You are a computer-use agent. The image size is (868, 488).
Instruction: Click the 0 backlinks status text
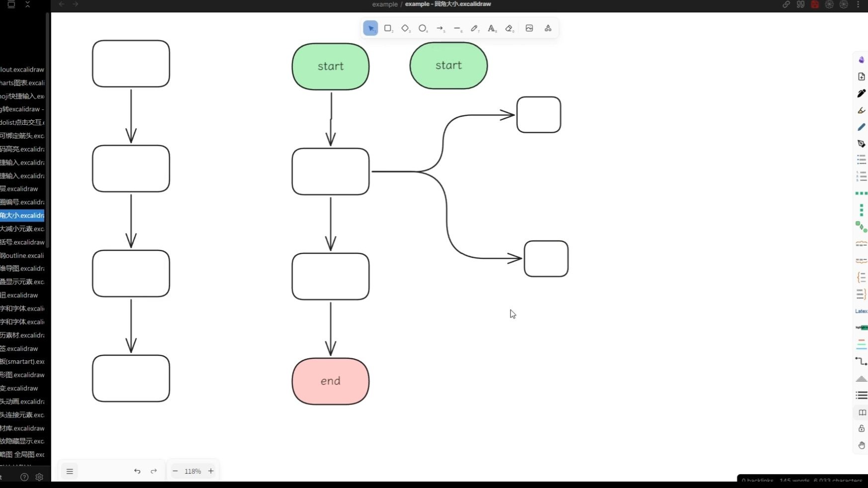(x=757, y=481)
